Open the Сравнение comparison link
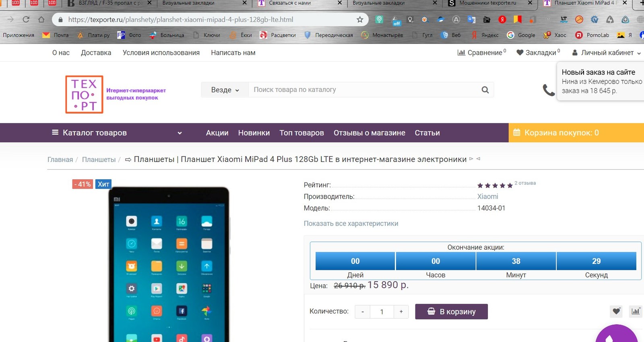Screen dimensions: 644x342 (482, 52)
